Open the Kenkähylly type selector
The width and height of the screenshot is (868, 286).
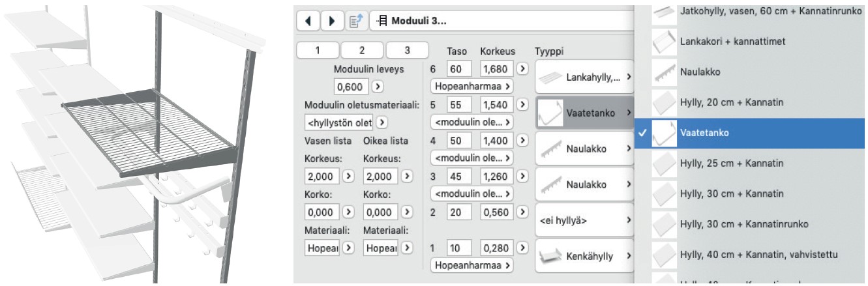point(584,256)
